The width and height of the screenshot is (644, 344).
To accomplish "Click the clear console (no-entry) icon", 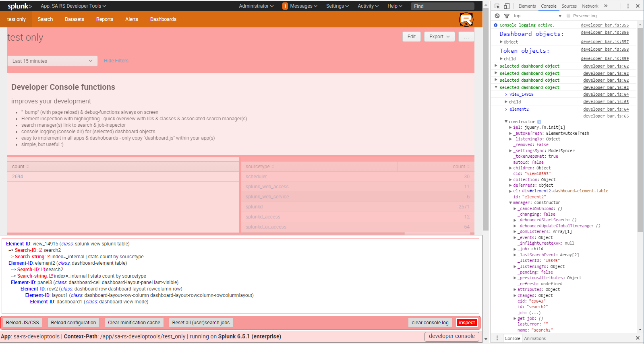I will tap(497, 16).
